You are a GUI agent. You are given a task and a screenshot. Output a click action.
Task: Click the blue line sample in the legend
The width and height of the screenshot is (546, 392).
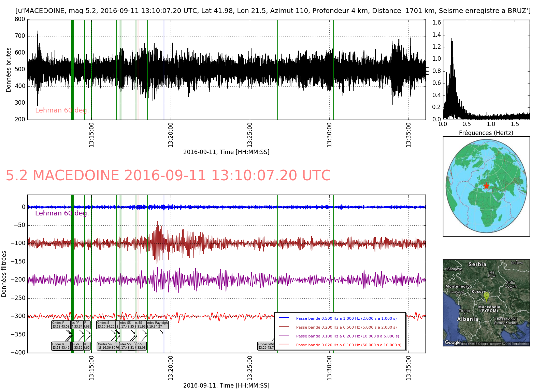284,318
